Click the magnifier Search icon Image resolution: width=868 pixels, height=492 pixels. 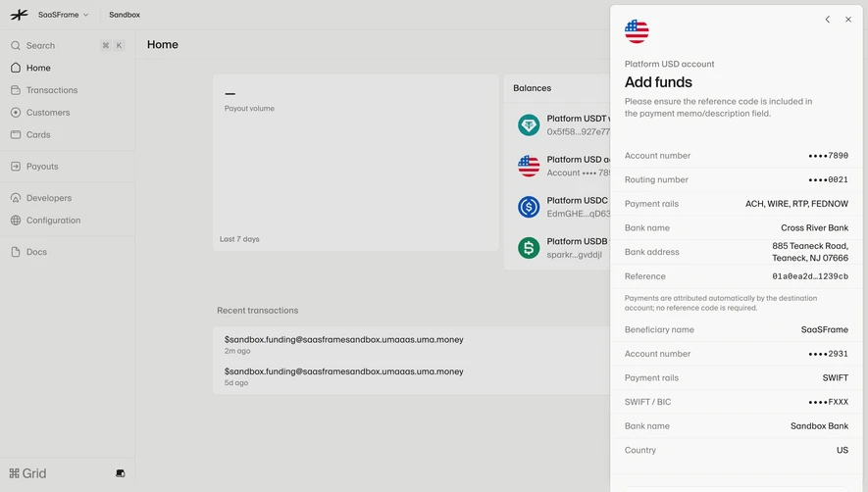(16, 45)
